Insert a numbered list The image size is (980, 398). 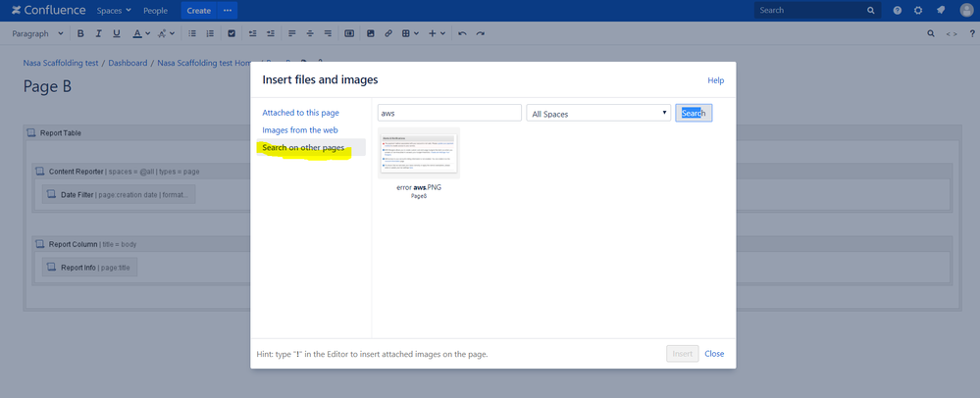coord(210,33)
